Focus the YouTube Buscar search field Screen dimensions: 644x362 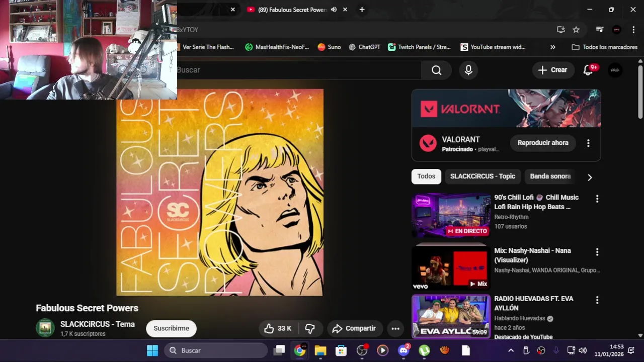pyautogui.click(x=299, y=70)
